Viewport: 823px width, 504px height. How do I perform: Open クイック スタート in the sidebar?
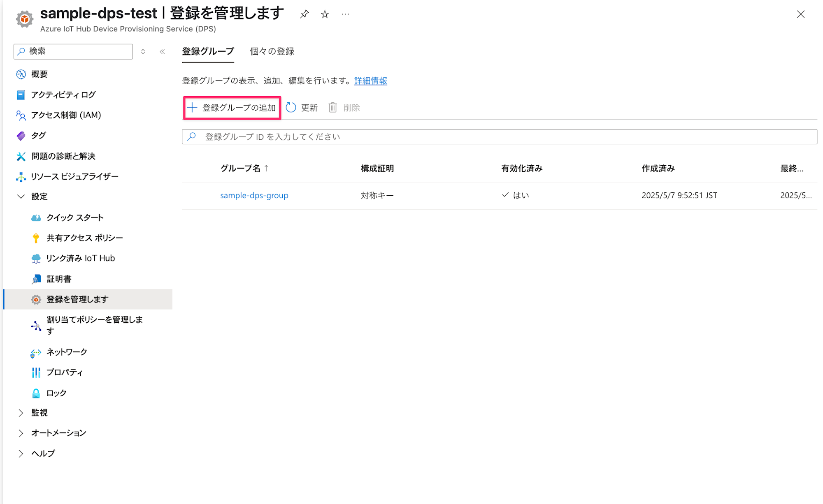pos(75,217)
